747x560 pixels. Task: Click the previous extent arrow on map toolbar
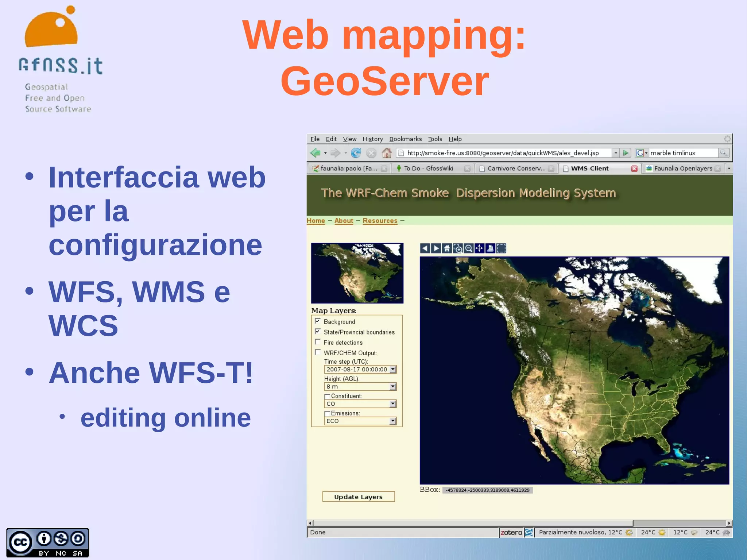coord(425,248)
